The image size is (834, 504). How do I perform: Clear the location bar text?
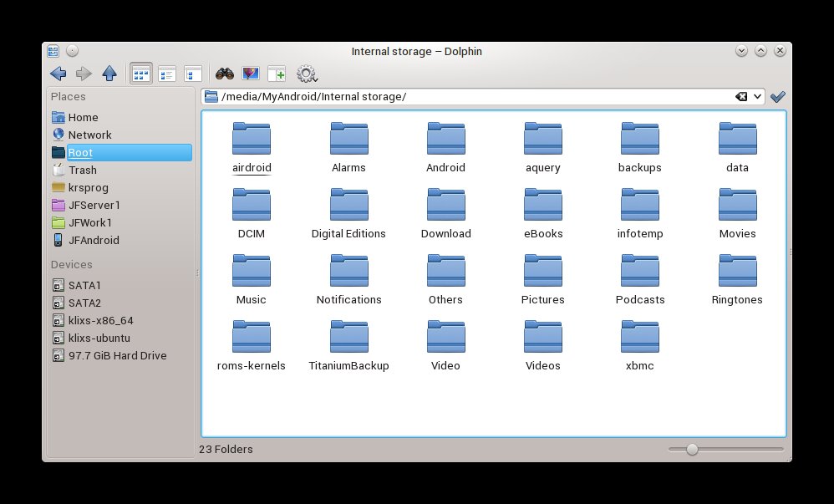[741, 96]
